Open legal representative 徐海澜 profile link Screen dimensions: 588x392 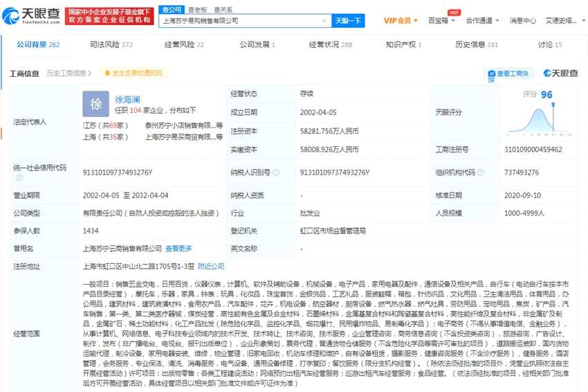click(x=127, y=100)
